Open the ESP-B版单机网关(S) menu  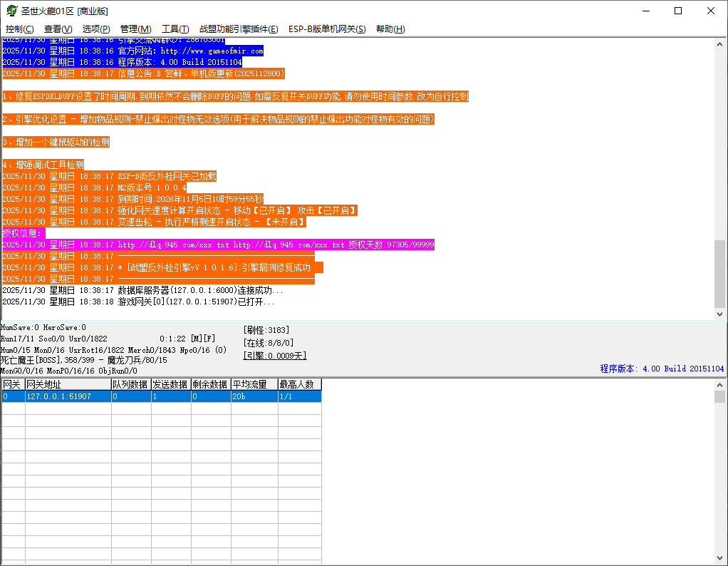(327, 29)
